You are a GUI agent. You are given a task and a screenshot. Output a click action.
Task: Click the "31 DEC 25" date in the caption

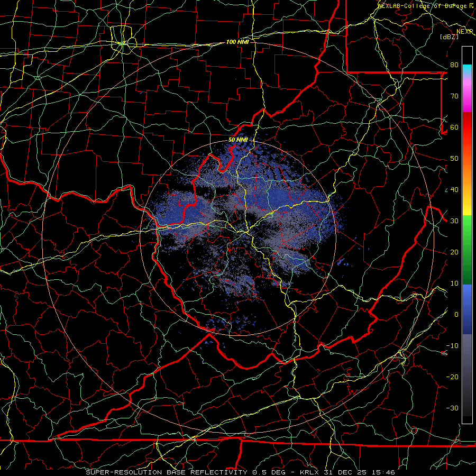pyautogui.click(x=345, y=472)
